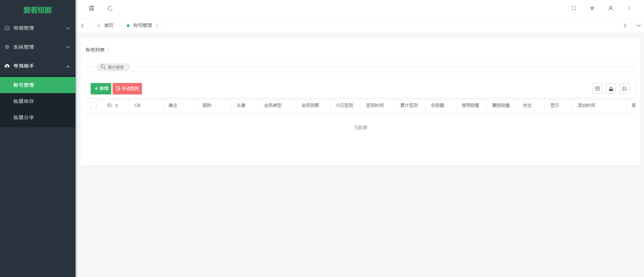The image size is (644, 277).
Task: Expand the 系统管理 sidebar menu
Action: (x=38, y=47)
